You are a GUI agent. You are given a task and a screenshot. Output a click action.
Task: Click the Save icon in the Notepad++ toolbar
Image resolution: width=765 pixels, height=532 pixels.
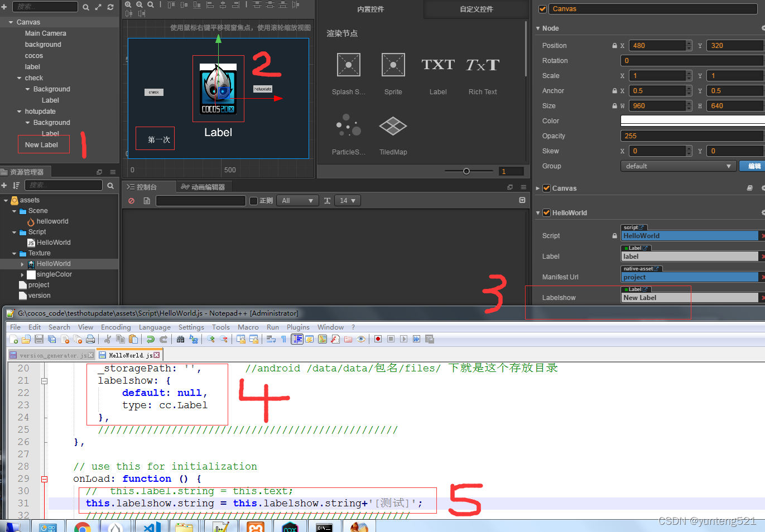(x=39, y=339)
